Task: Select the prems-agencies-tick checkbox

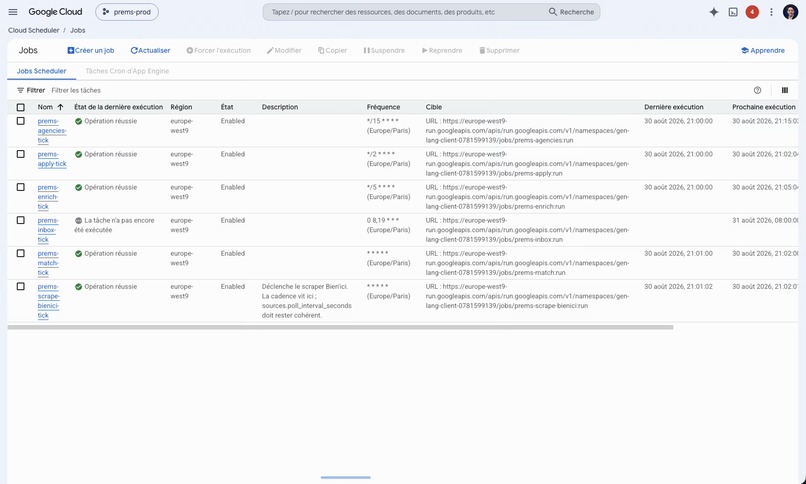Action: (x=21, y=121)
